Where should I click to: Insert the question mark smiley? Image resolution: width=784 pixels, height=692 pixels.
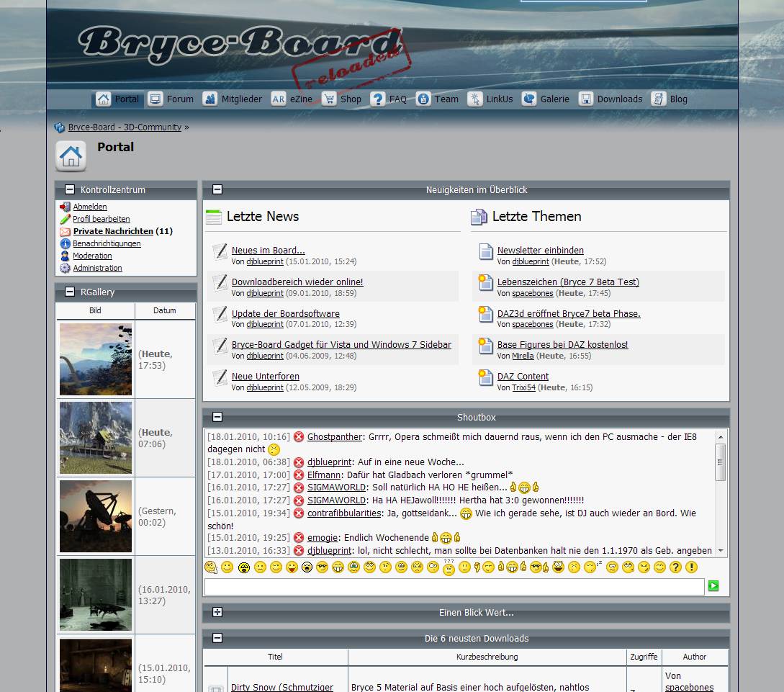[675, 567]
